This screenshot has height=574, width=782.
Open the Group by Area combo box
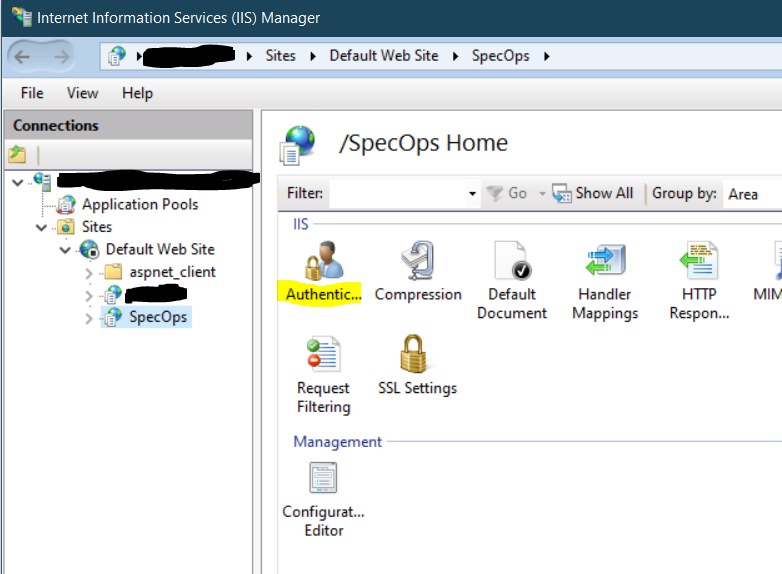tap(753, 193)
